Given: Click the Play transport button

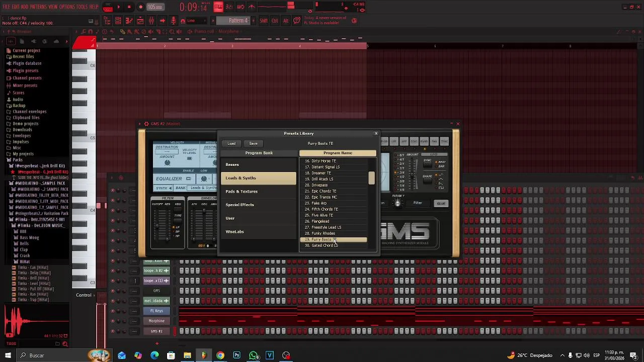Looking at the screenshot, I should (119, 7).
